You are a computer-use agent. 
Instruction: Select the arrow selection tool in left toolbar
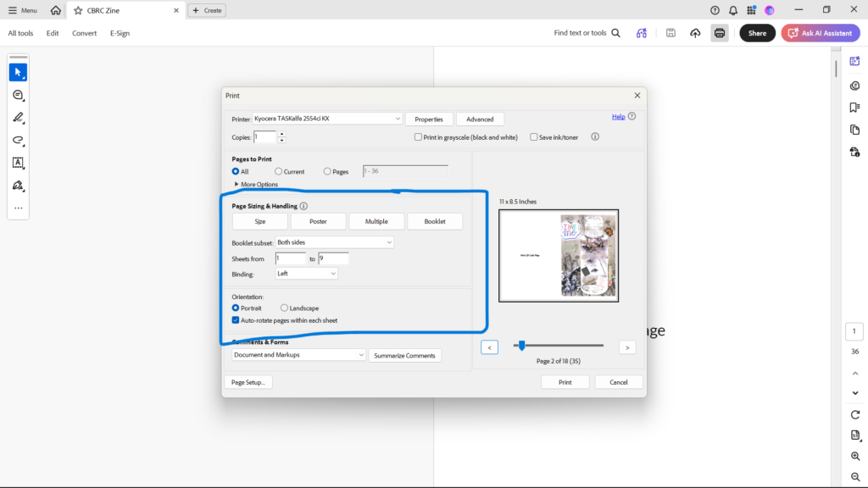(18, 73)
